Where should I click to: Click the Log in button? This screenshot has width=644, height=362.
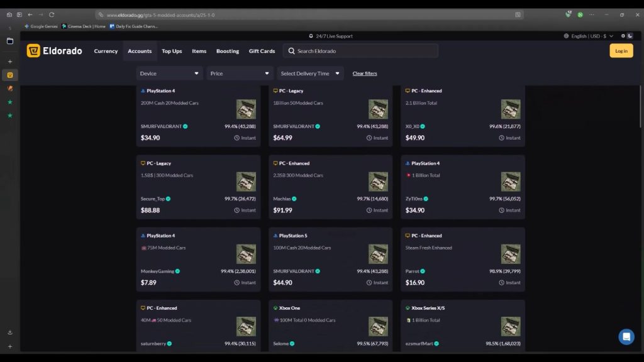(621, 51)
